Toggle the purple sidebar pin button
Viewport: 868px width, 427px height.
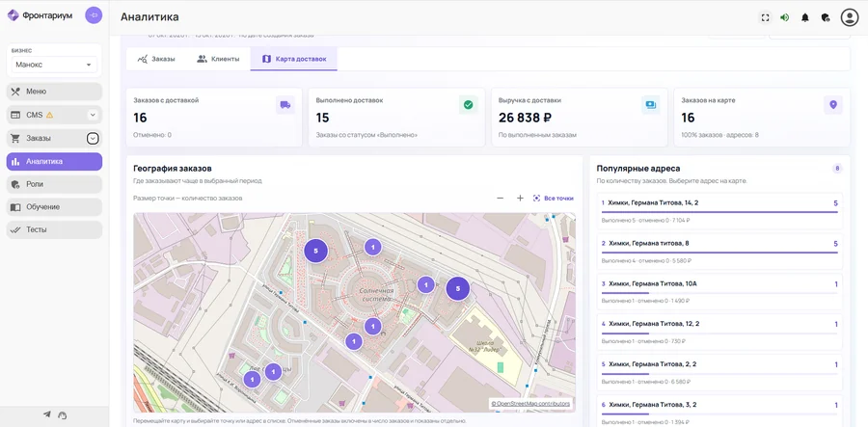(x=94, y=14)
